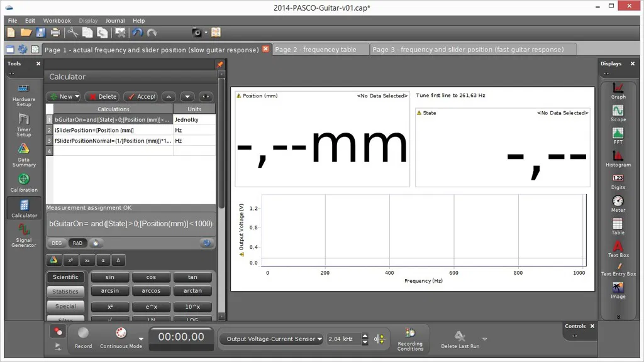
Task: Toggle superscript x² formatting button
Action: click(70, 260)
